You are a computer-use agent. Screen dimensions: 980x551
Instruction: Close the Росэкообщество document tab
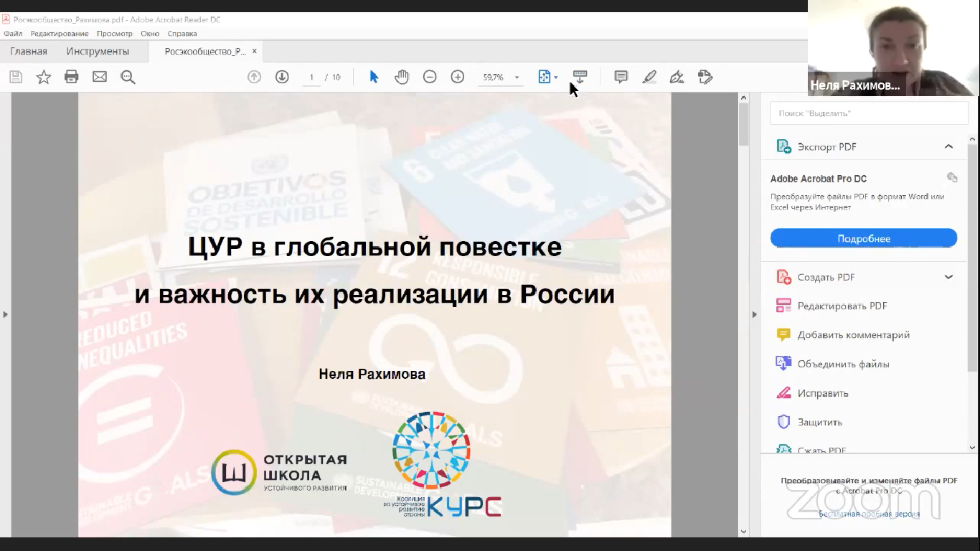coord(254,51)
